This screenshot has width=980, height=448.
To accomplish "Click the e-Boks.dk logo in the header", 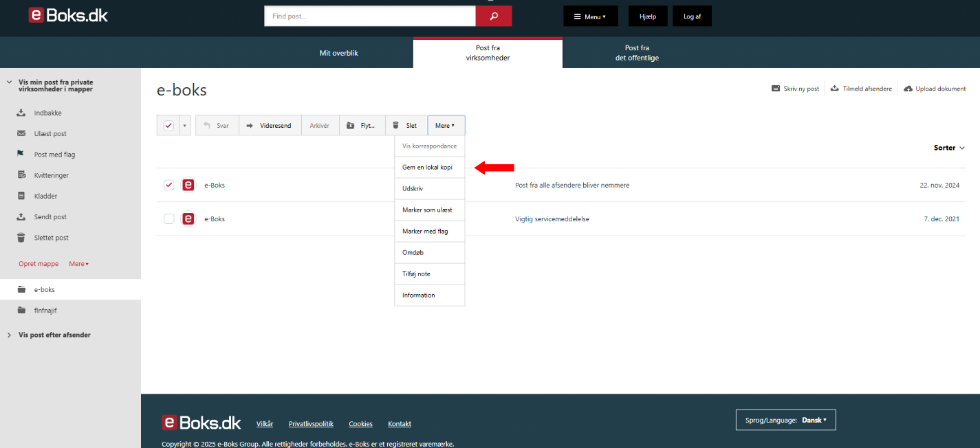I will coord(68,15).
